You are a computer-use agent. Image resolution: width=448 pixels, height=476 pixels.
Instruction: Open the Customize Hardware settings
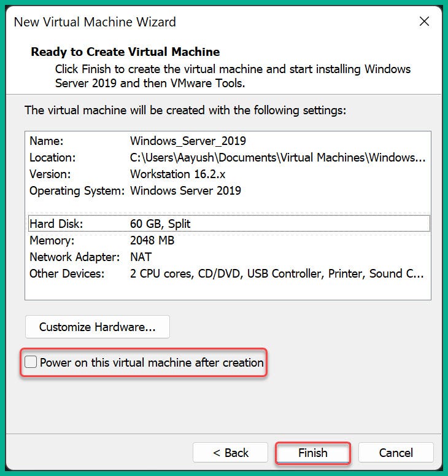tap(98, 327)
